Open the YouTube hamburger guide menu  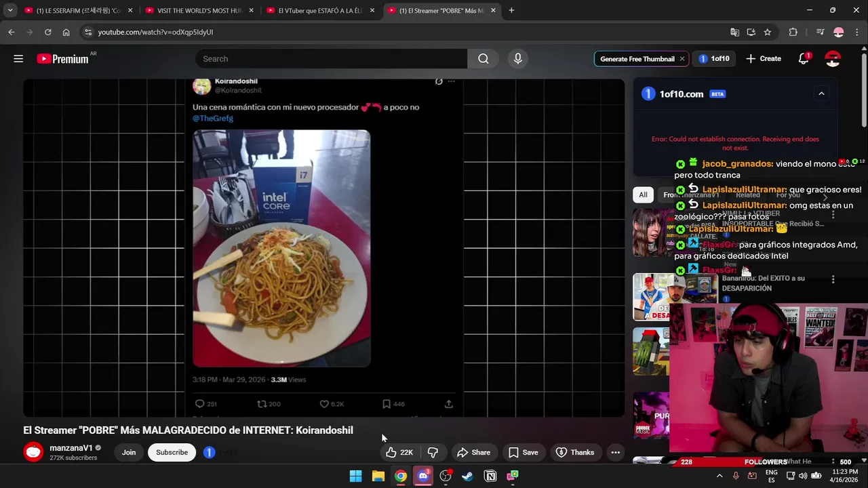(18, 59)
